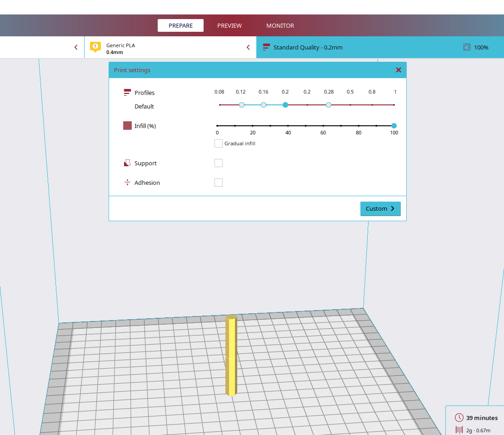Select the 0.28 profile on slider

point(329,105)
